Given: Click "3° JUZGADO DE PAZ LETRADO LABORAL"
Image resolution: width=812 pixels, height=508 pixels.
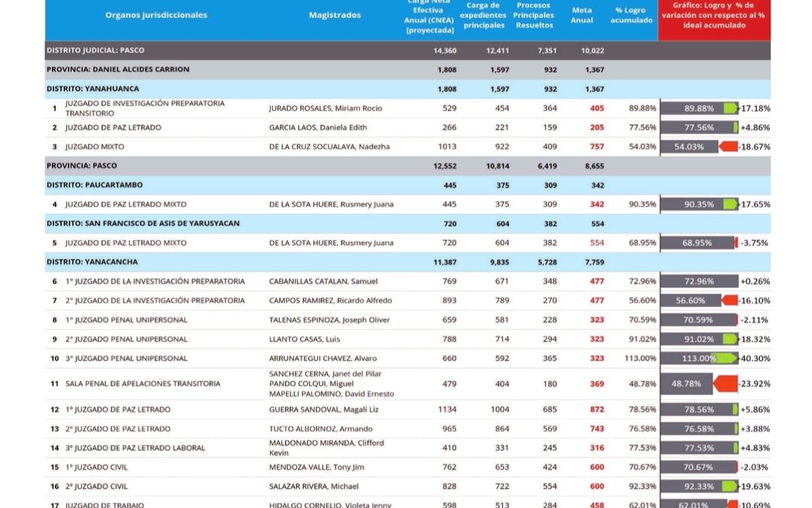Looking at the screenshot, I should (135, 448).
